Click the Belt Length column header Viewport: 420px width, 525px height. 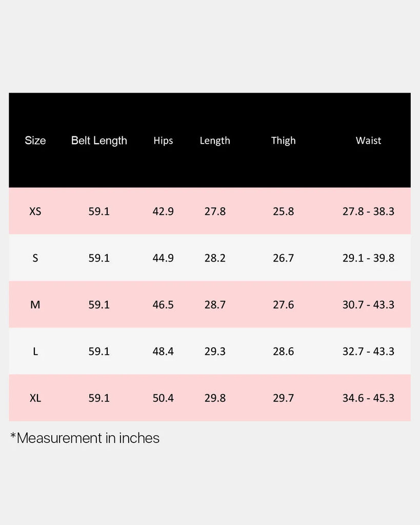tap(99, 140)
